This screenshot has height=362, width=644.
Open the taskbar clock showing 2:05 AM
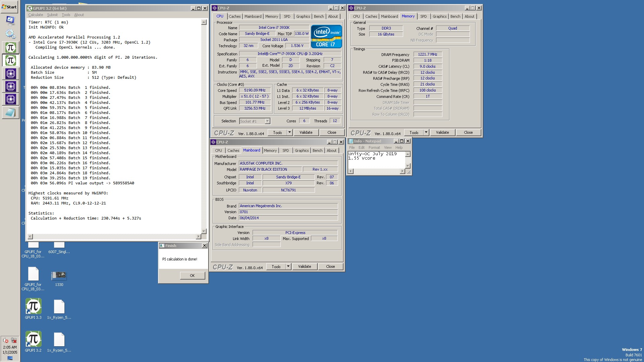[10, 350]
